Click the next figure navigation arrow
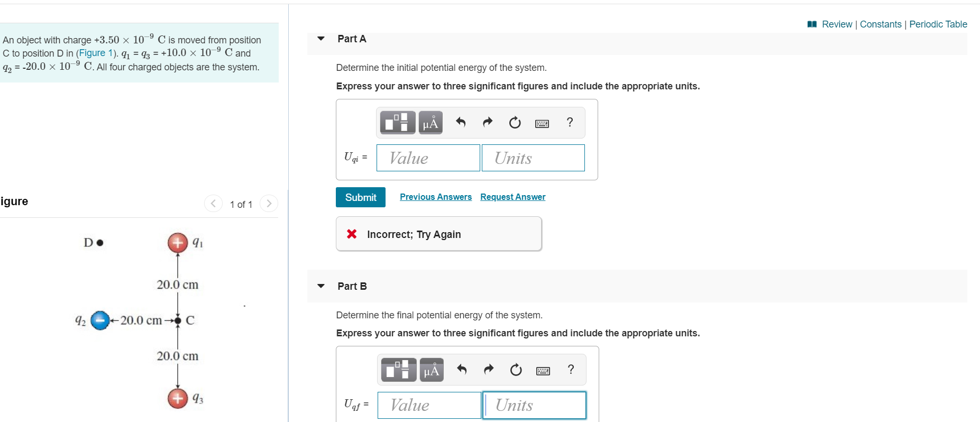The width and height of the screenshot is (980, 422). pos(269,203)
